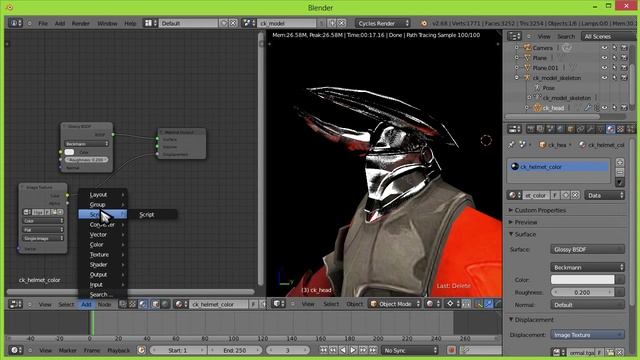
Task: Open the Modifiers wrench tab icon
Action: click(x=590, y=129)
